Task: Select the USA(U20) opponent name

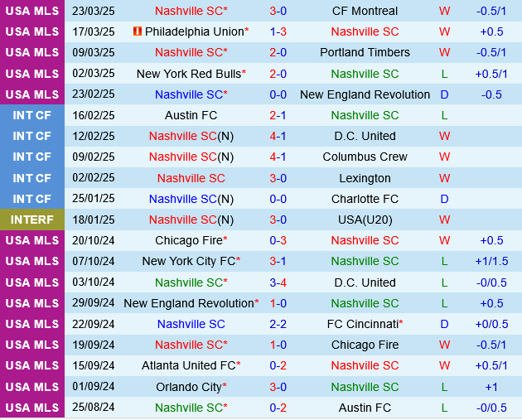Action: pos(365,220)
